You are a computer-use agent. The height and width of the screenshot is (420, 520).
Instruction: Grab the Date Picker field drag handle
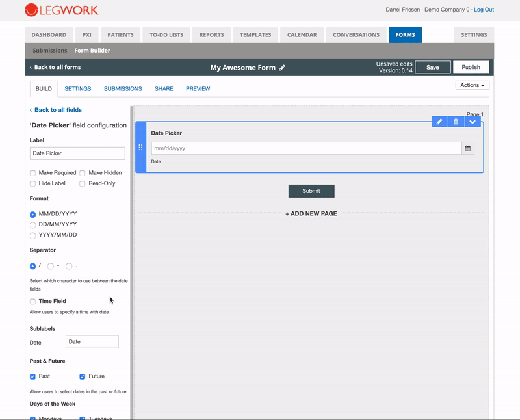(140, 148)
